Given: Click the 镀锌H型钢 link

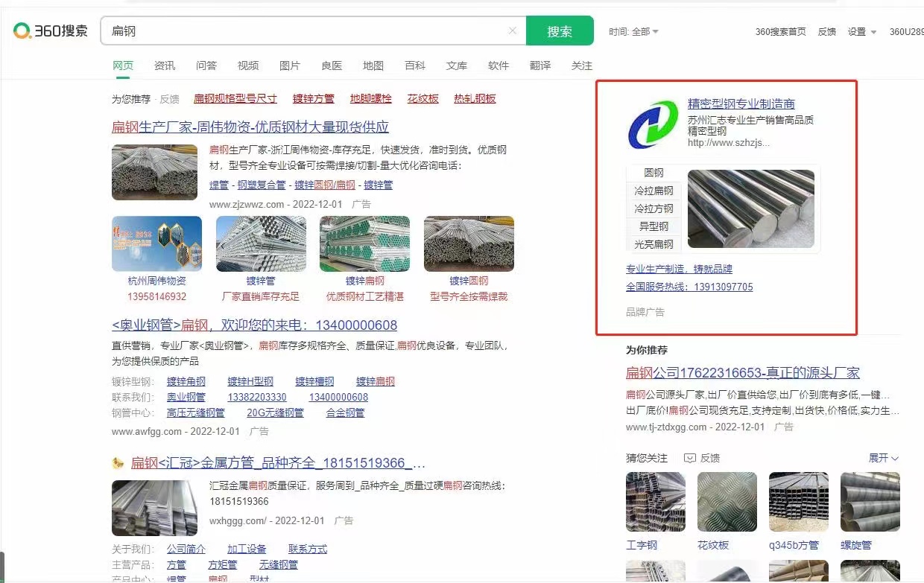Looking at the screenshot, I should (250, 381).
